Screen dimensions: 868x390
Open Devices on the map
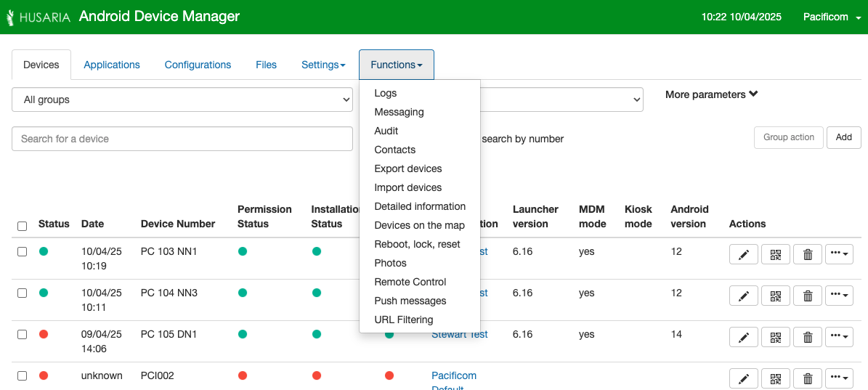[x=420, y=225]
